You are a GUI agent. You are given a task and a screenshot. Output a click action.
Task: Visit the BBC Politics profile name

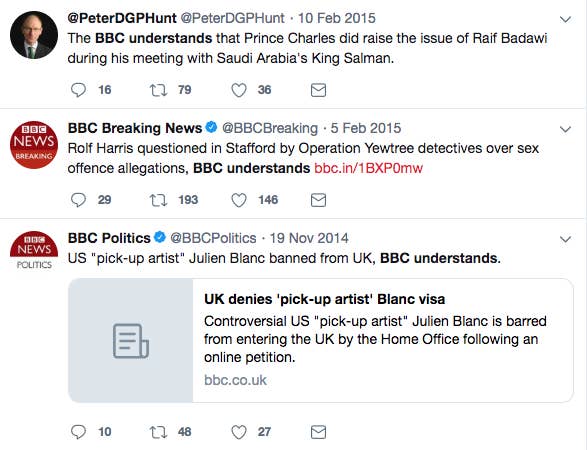(109, 238)
